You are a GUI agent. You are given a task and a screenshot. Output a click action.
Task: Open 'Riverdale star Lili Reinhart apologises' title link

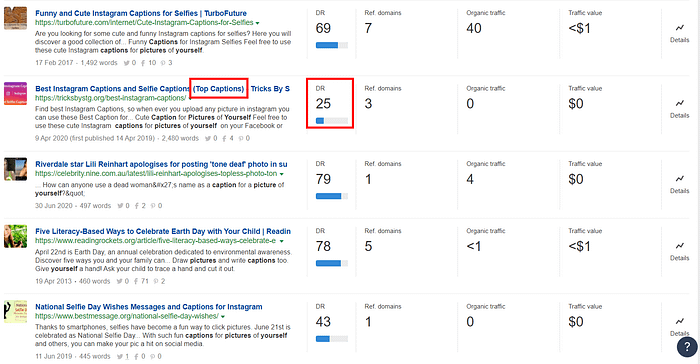(x=161, y=164)
